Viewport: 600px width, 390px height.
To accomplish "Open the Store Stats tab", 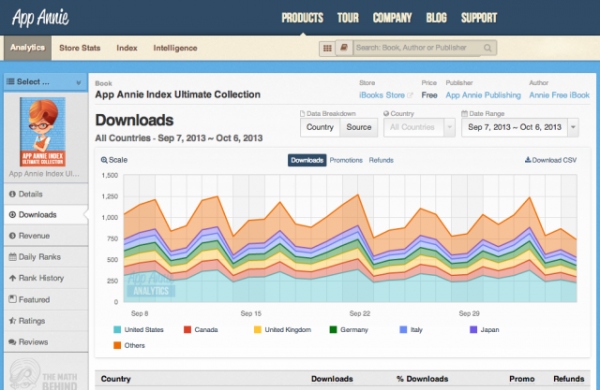I will (x=80, y=48).
